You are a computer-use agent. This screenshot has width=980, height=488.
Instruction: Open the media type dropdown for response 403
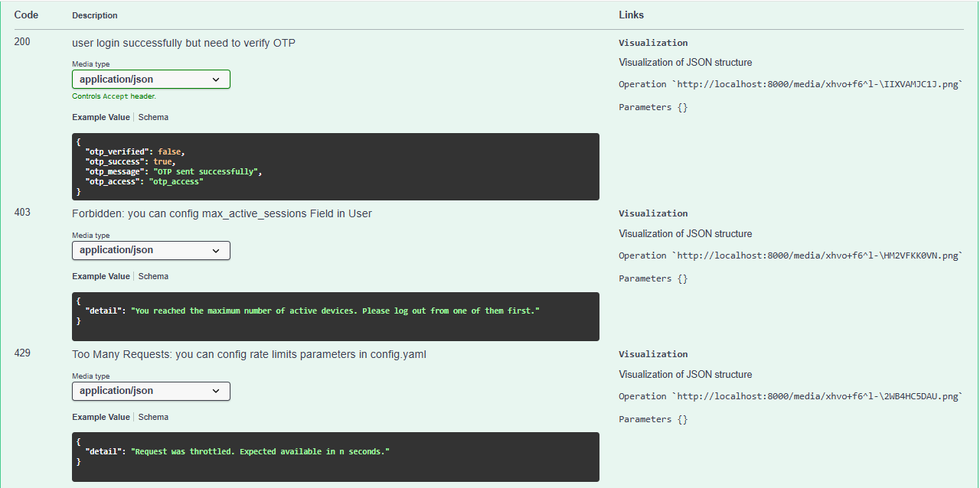pos(151,251)
